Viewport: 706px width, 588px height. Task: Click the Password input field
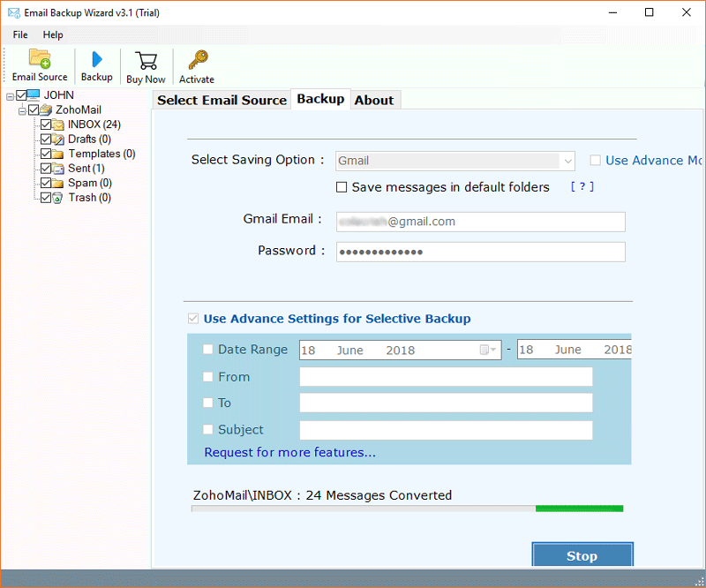pos(480,252)
